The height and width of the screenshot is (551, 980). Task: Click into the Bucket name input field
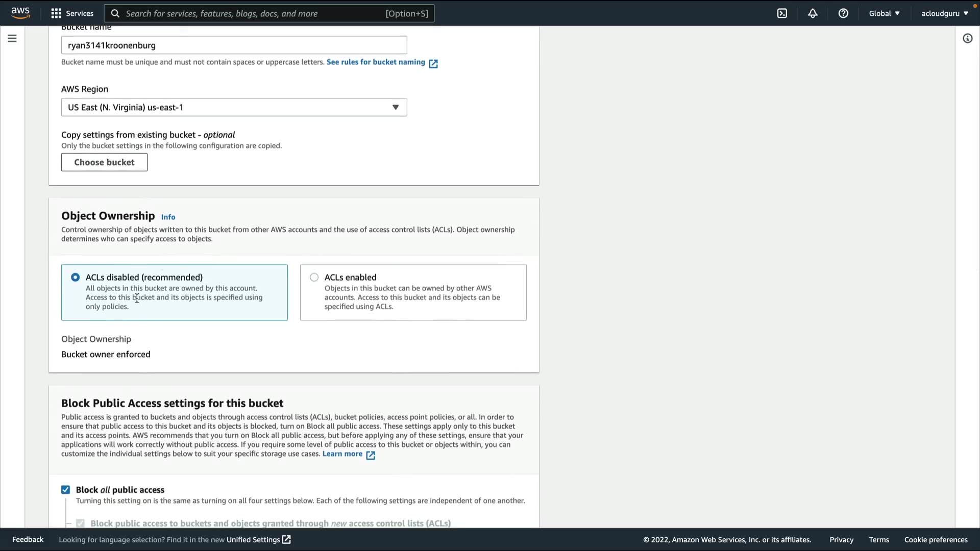pyautogui.click(x=234, y=45)
